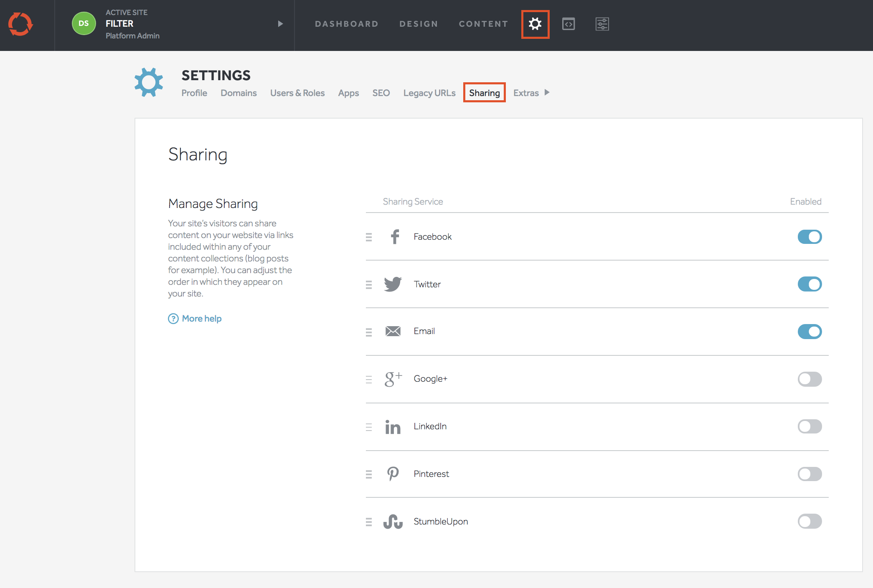Enable the LinkedIn sharing toggle
Image resolution: width=873 pixels, height=588 pixels.
(810, 426)
